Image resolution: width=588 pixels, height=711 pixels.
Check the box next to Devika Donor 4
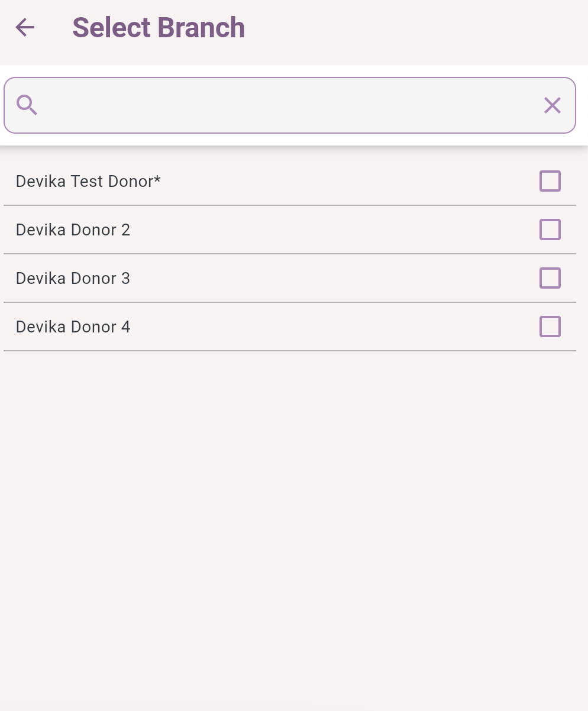point(550,327)
